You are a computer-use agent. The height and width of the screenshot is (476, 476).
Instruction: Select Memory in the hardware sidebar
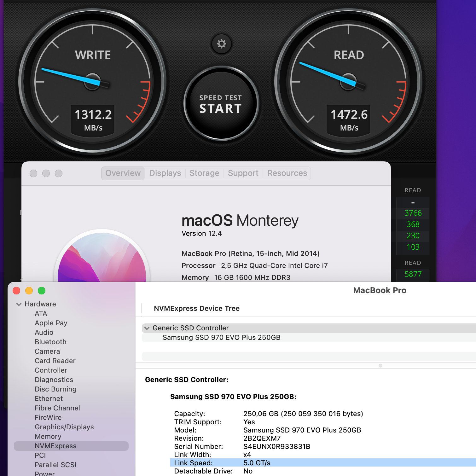pyautogui.click(x=48, y=436)
